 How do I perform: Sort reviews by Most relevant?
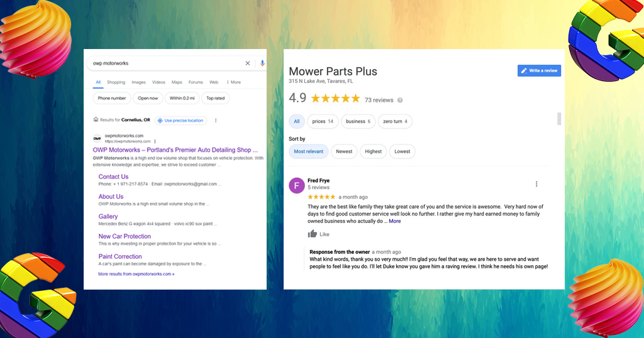308,151
